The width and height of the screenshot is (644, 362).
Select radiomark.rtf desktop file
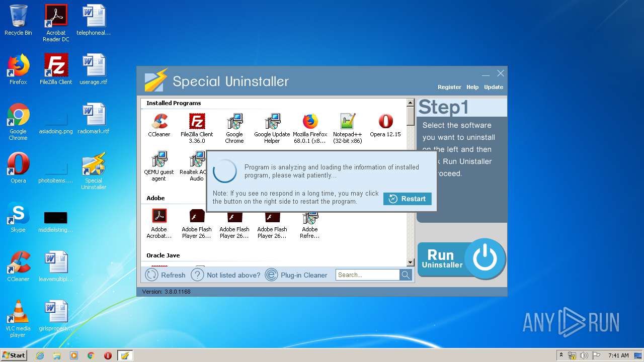click(x=94, y=119)
